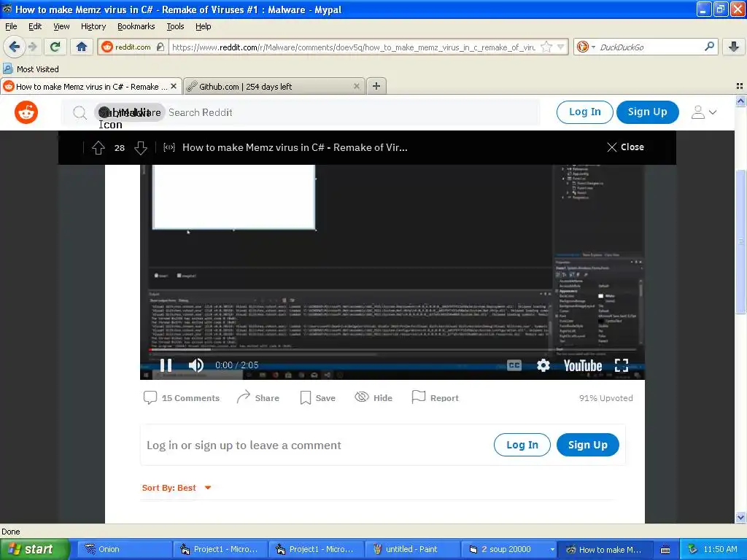The height and width of the screenshot is (560, 747).
Task: Click the taskbar keyboard tray icon
Action: pyautogui.click(x=665, y=550)
